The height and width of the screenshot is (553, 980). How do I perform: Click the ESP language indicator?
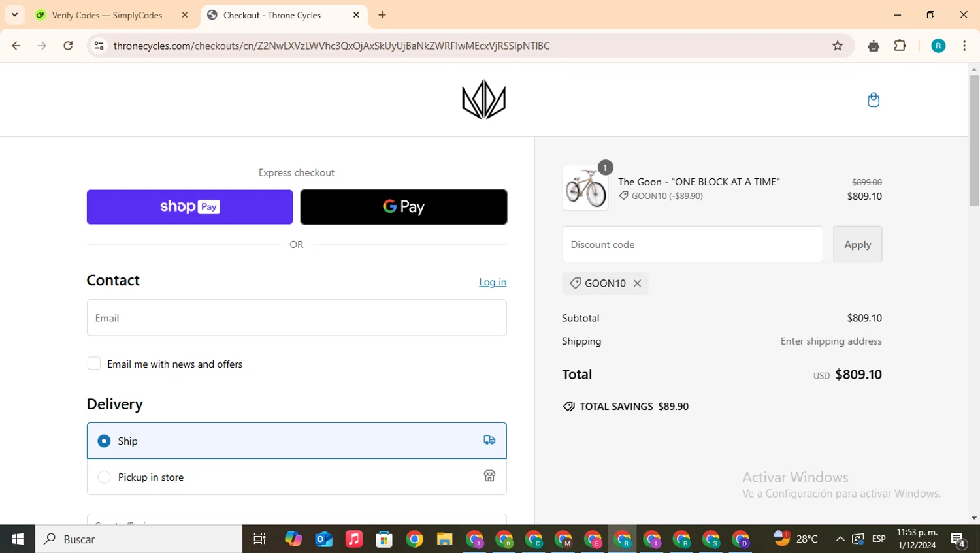tap(879, 539)
